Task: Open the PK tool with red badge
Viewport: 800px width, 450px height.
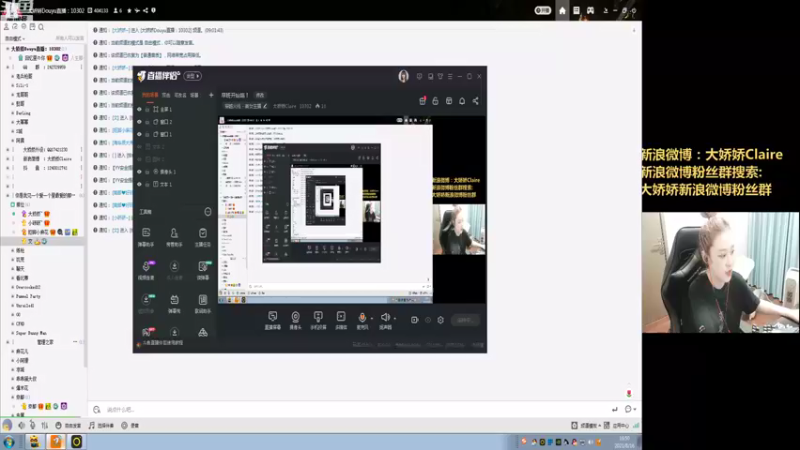Action: pos(147,332)
